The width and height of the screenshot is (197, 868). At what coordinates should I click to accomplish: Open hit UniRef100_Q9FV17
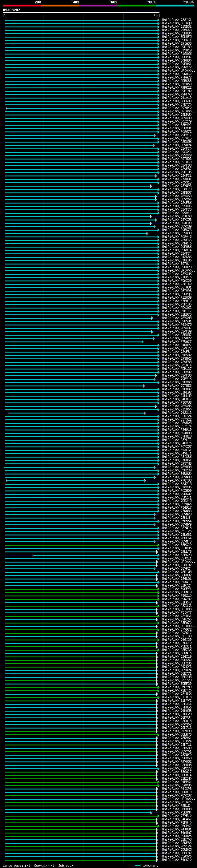[x=176, y=135]
